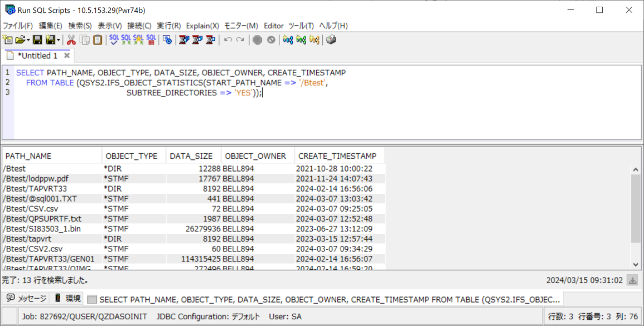The height and width of the screenshot is (326, 644).
Task: Switch to the 環境 tab
Action: 68,299
